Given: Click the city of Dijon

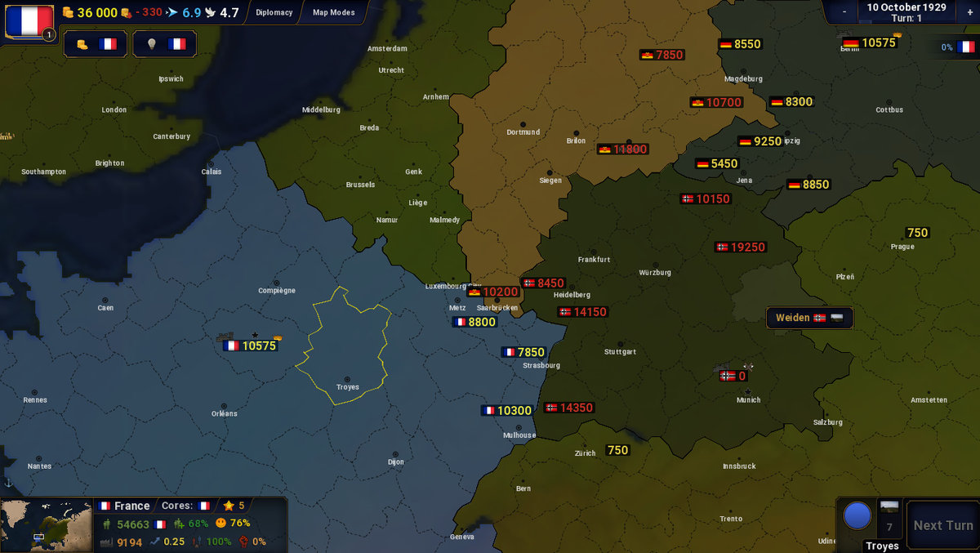Looking at the screenshot, I should pyautogui.click(x=395, y=462).
